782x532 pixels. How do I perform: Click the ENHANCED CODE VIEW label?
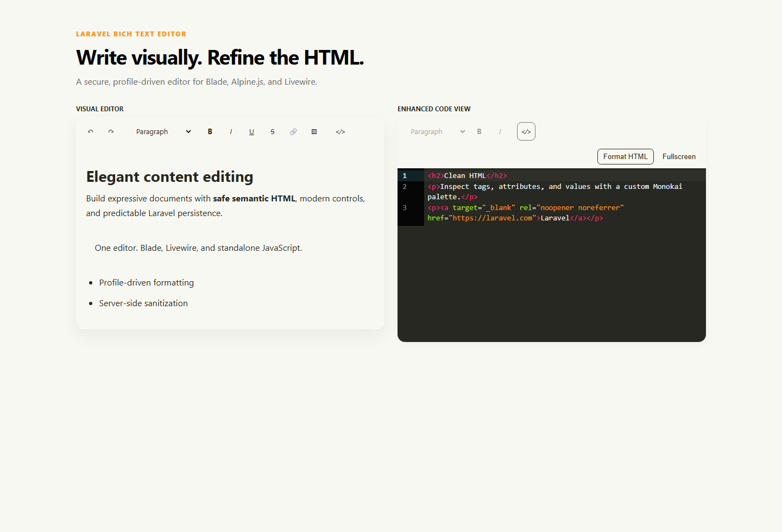coord(434,109)
